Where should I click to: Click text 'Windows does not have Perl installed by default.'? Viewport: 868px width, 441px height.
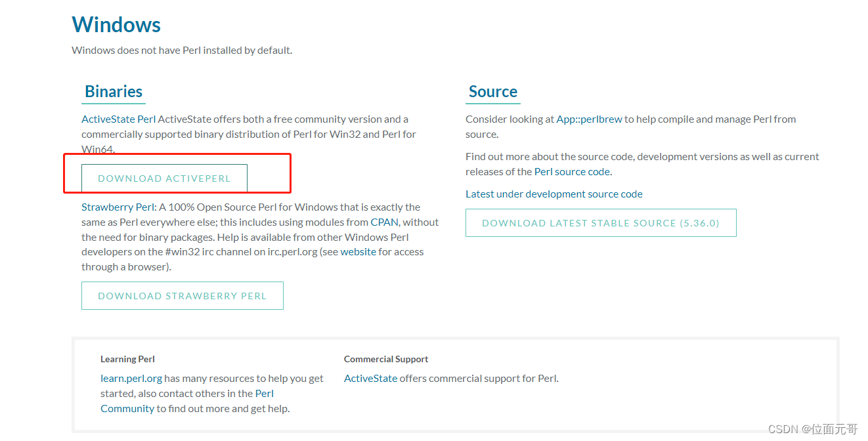click(x=182, y=51)
